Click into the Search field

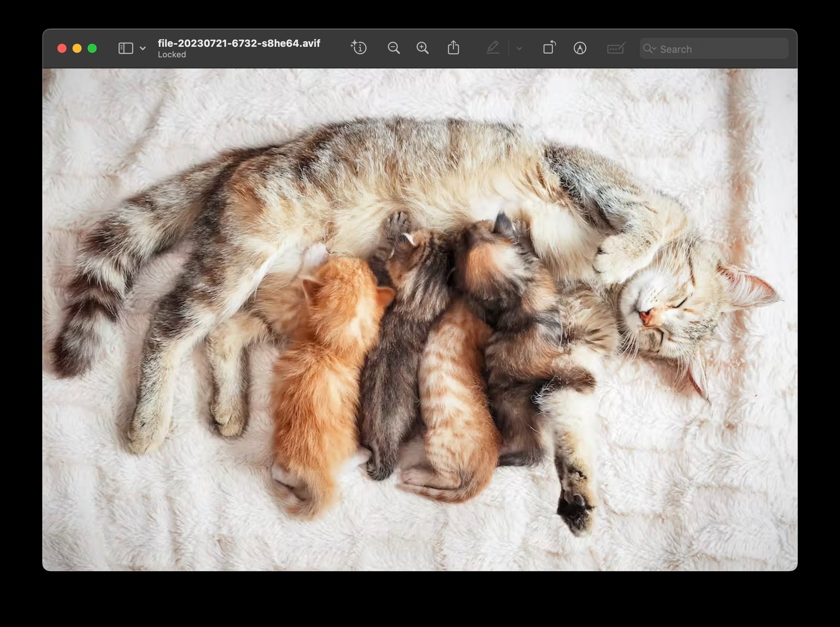click(x=714, y=49)
